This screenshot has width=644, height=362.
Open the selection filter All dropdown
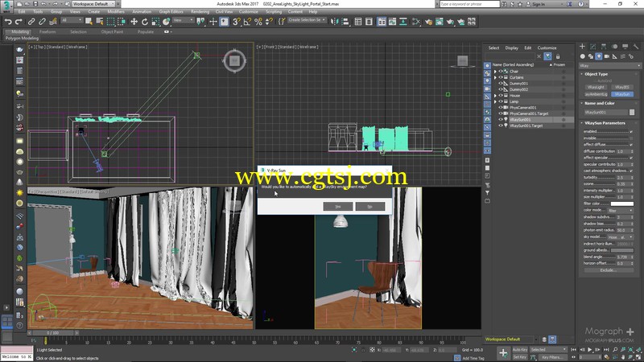(72, 20)
